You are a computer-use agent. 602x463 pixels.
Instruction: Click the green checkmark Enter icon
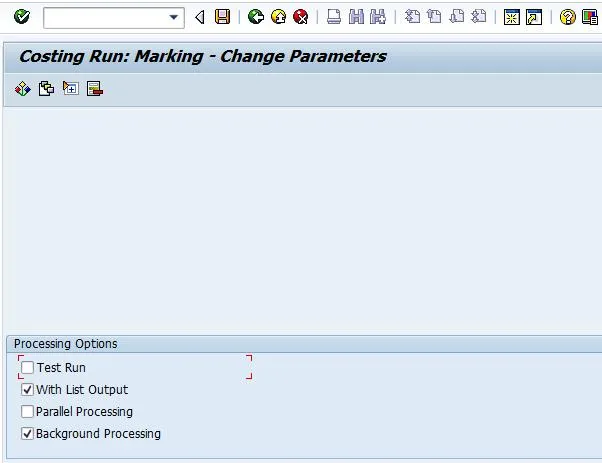coord(22,17)
